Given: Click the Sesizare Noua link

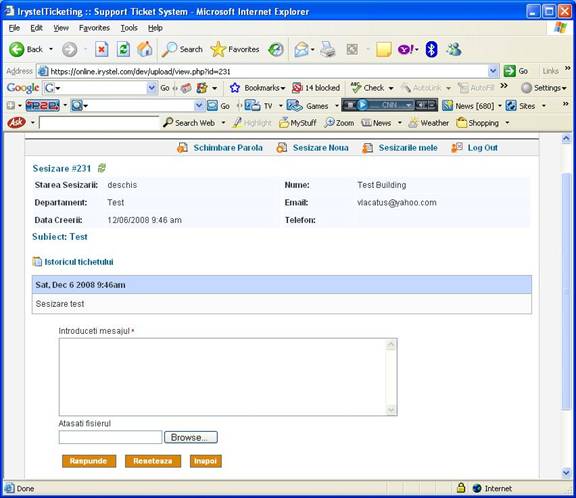Looking at the screenshot, I should tap(320, 148).
